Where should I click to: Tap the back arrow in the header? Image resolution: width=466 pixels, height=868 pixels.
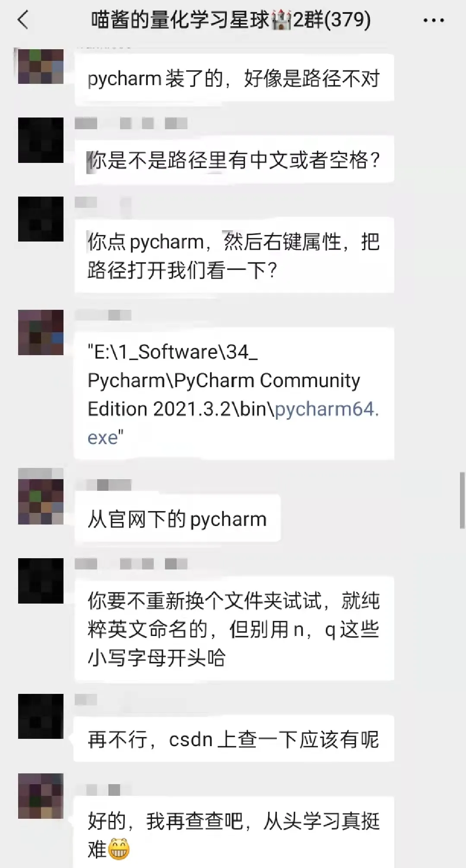click(22, 20)
